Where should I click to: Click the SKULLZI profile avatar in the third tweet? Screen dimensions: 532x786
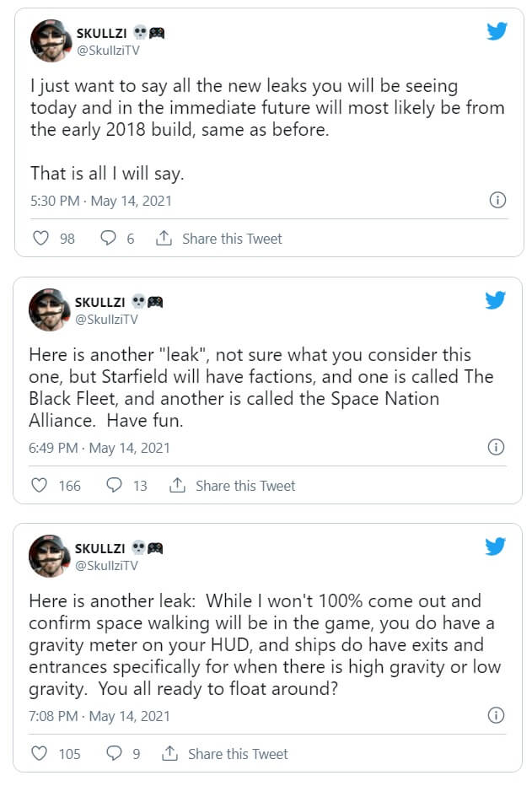50,555
